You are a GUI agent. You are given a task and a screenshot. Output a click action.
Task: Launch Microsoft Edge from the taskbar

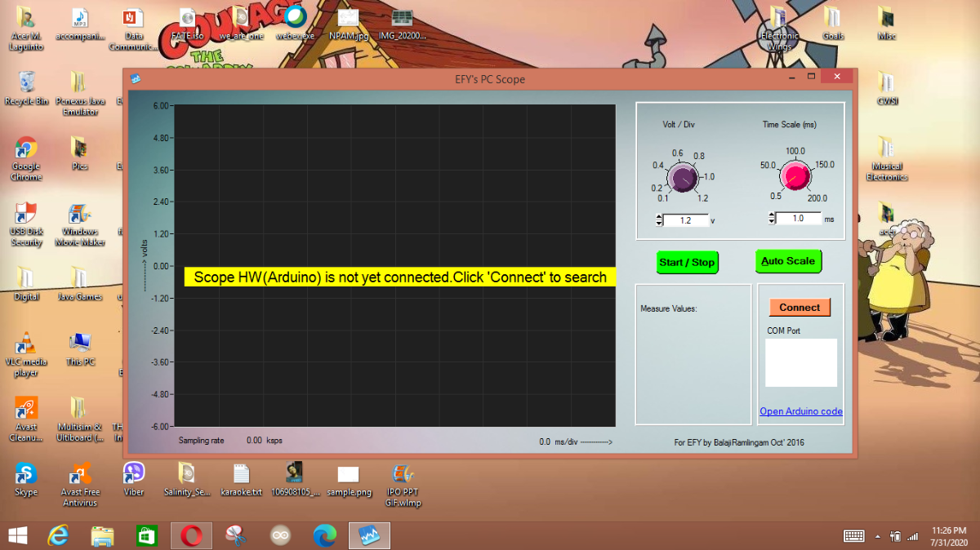pyautogui.click(x=325, y=535)
